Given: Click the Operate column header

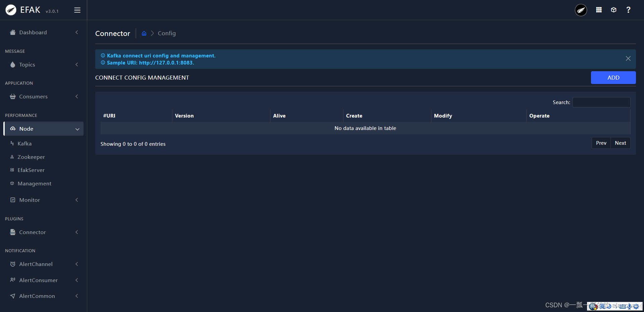Looking at the screenshot, I should click(x=578, y=116).
